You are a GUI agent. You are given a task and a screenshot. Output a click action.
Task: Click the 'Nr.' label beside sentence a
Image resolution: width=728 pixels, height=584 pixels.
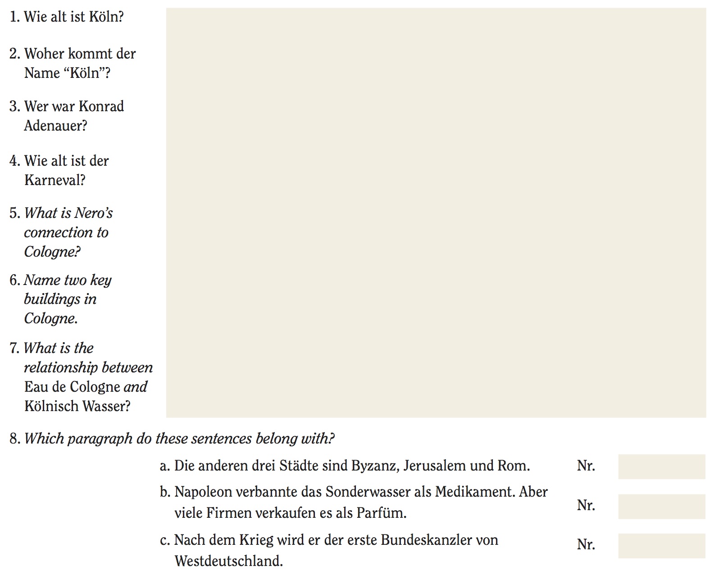(x=586, y=466)
